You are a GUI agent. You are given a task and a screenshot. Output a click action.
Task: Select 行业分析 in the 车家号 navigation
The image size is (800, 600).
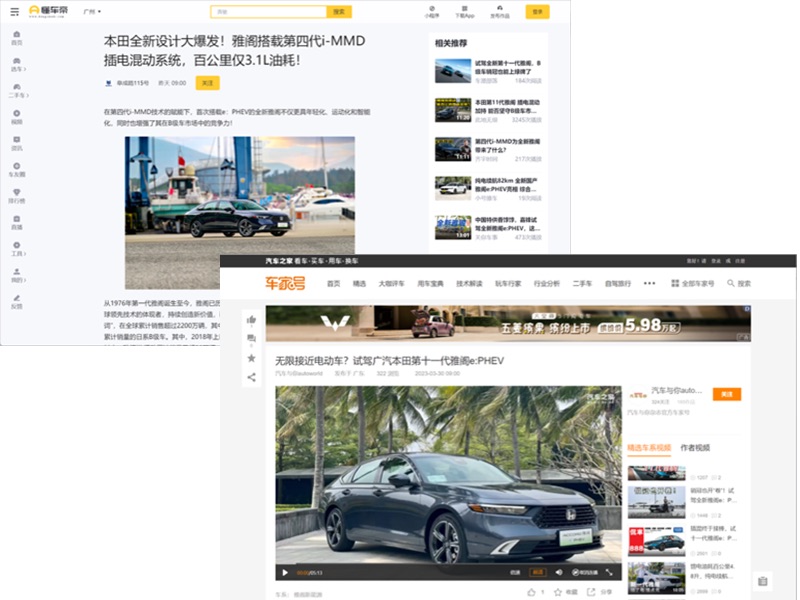(547, 283)
